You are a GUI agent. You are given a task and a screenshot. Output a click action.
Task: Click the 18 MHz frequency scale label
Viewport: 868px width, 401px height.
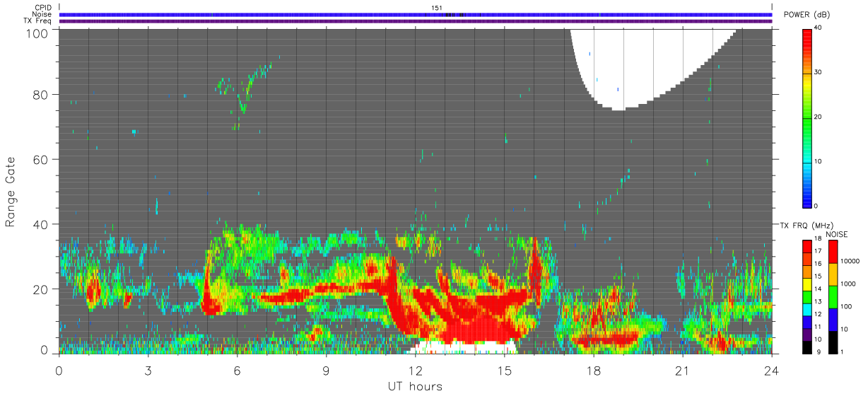coord(818,240)
